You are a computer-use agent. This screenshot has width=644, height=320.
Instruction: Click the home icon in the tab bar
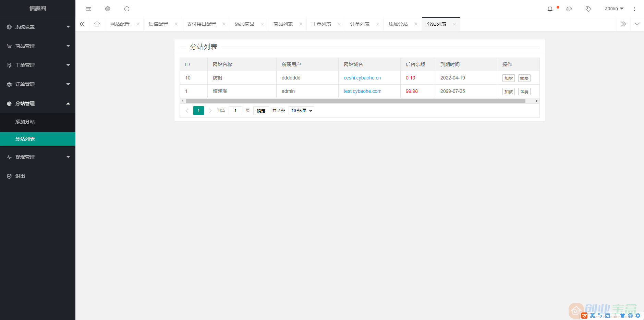[97, 24]
